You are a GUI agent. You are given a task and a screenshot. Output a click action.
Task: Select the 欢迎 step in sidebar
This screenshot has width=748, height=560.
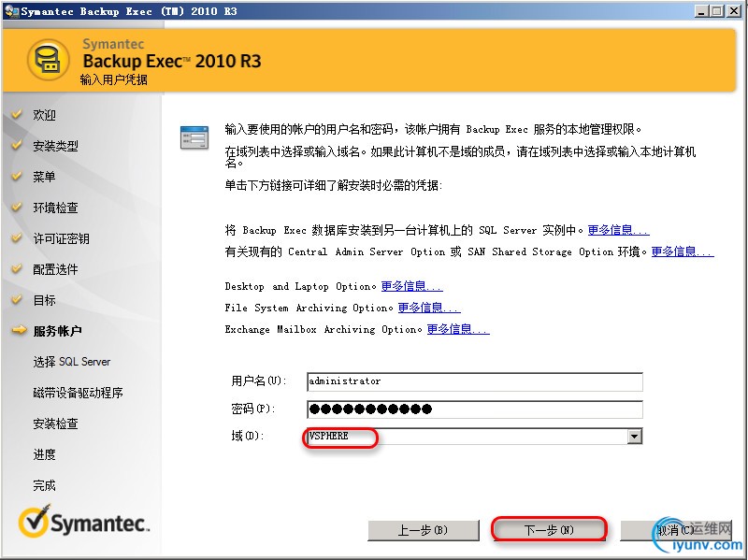click(x=44, y=115)
